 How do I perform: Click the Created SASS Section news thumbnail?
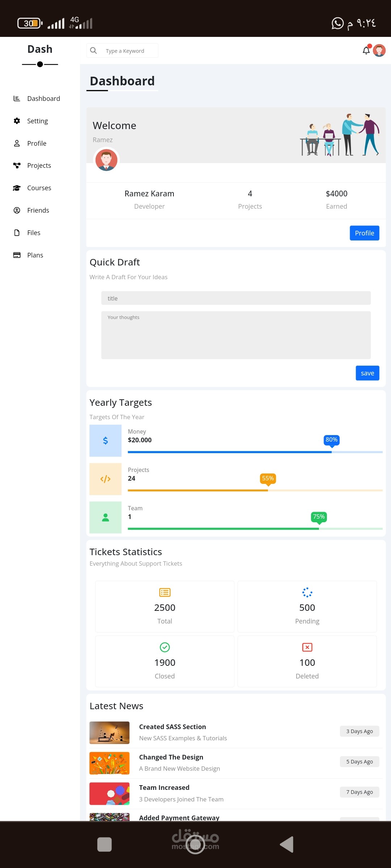tap(109, 733)
